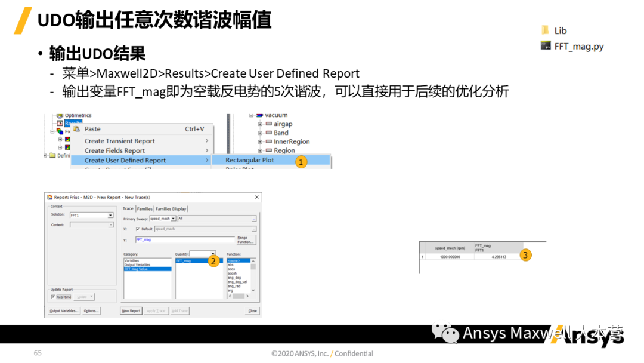
Task: Click the New Report button
Action: (x=131, y=311)
